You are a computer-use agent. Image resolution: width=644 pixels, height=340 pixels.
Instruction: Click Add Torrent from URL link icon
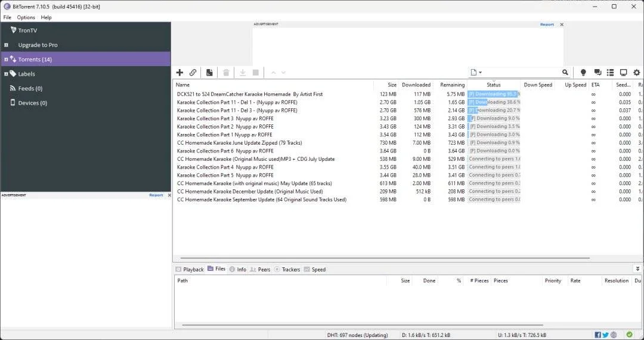click(193, 73)
